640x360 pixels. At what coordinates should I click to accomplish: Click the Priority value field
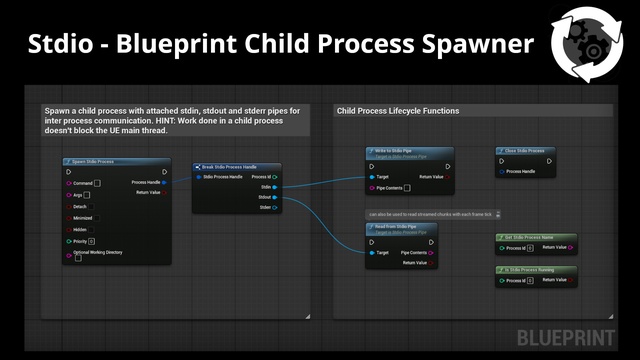91,241
